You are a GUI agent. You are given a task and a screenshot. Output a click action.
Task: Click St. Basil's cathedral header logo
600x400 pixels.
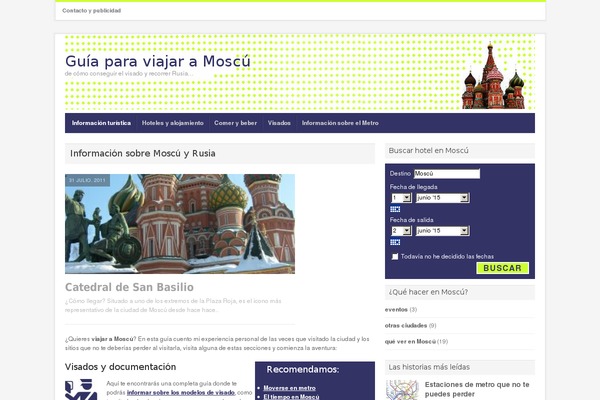pos(494,76)
